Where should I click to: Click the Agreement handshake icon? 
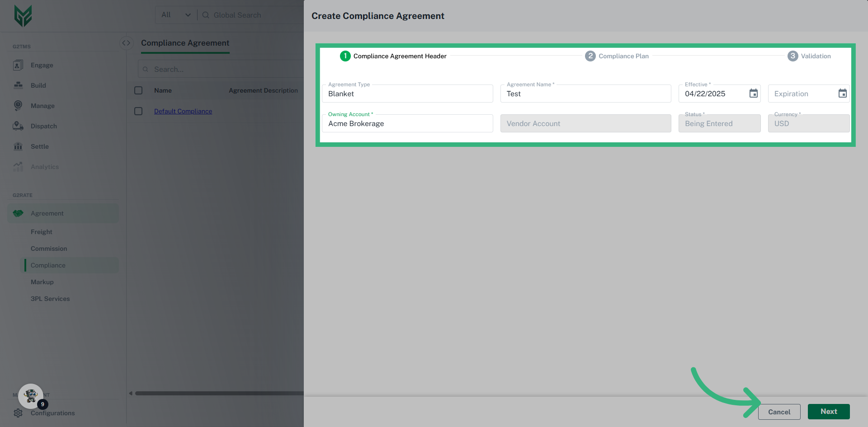(18, 213)
